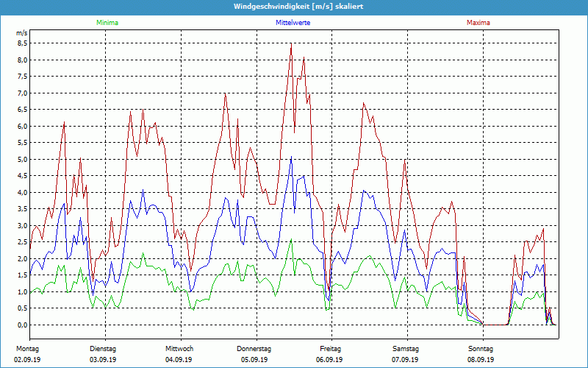Click the 02.09.19 date label
The width and height of the screenshot is (588, 368).
pos(27,360)
